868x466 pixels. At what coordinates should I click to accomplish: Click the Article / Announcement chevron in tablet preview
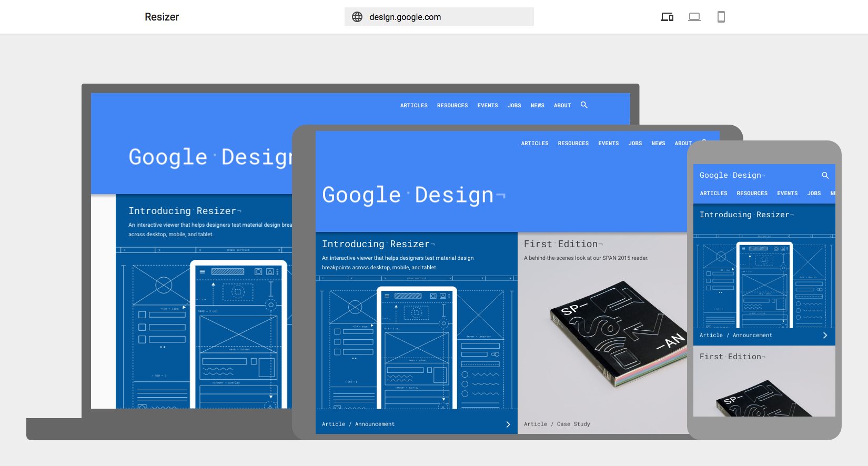tap(508, 424)
